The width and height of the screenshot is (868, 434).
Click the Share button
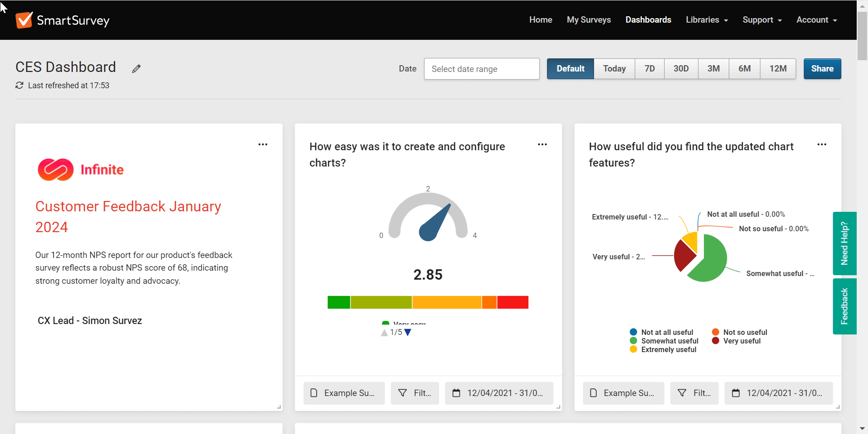(822, 69)
